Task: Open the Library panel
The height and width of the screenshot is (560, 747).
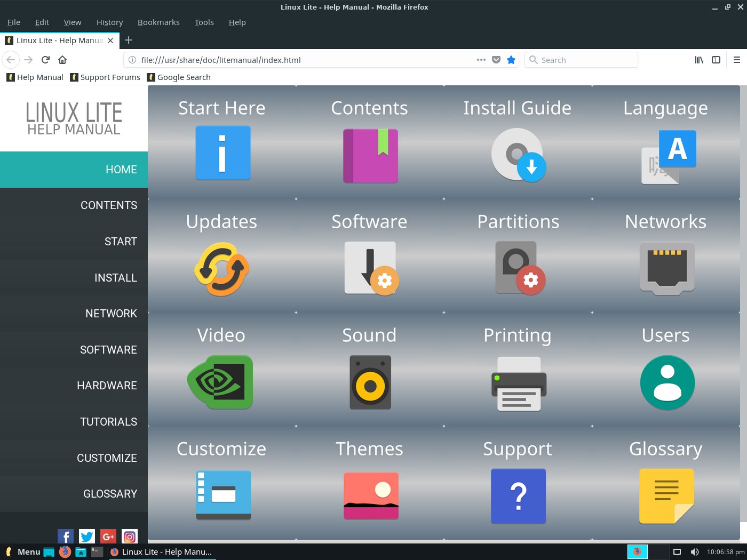Action: pos(699,60)
